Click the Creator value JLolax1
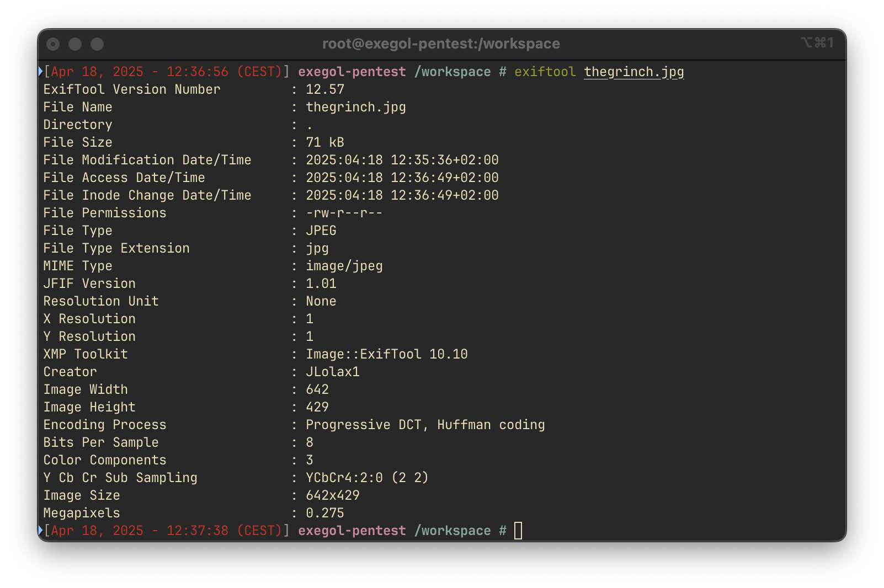 click(x=333, y=372)
